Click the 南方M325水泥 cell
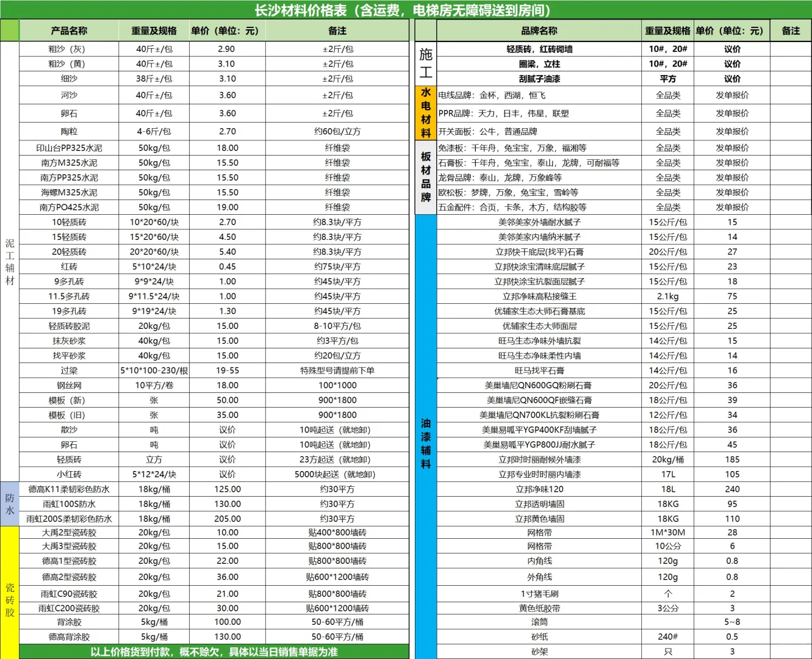Screen dimensions: 812x659 coord(69,163)
